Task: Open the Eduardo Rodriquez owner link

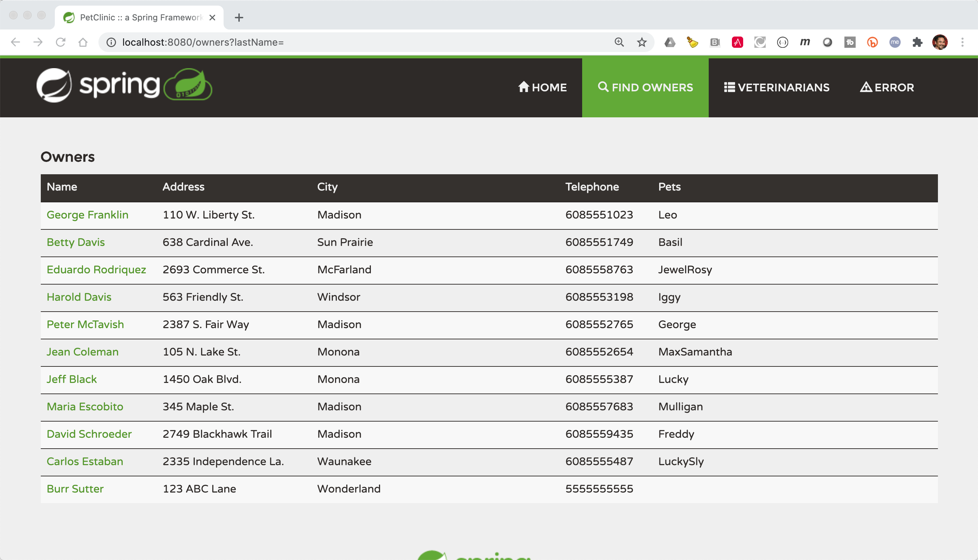Action: click(x=96, y=269)
